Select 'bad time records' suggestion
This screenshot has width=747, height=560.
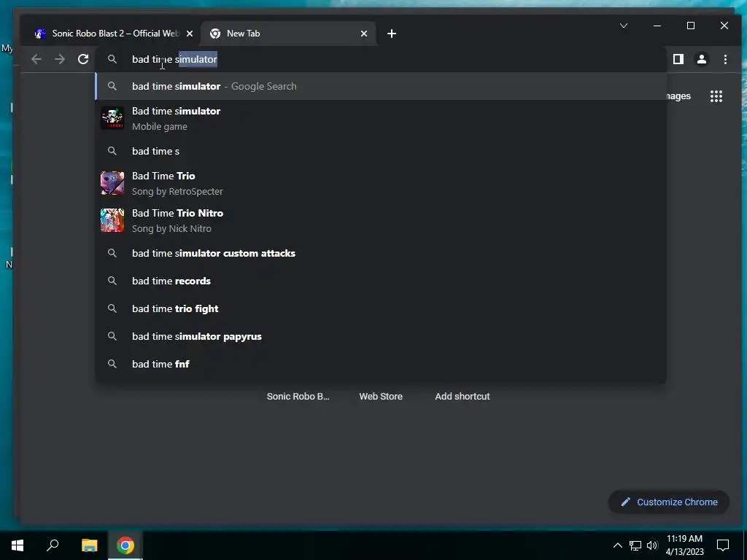381,281
